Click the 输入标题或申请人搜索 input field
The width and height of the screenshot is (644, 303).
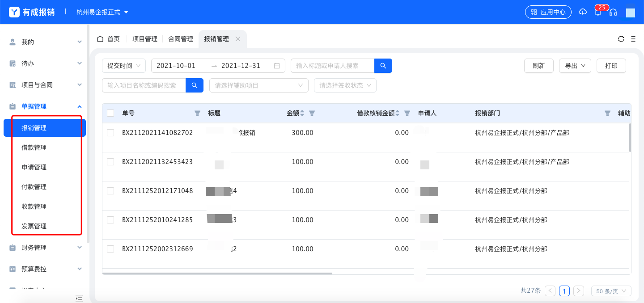pyautogui.click(x=332, y=66)
